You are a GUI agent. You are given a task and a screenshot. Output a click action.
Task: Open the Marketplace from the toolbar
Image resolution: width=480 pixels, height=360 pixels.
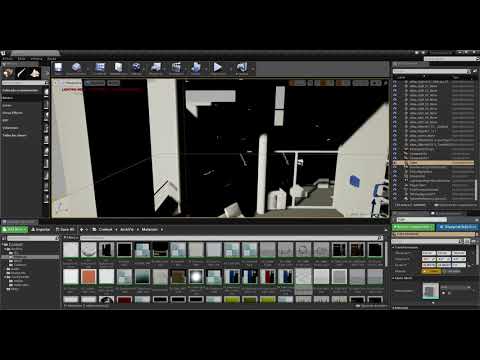(118, 68)
